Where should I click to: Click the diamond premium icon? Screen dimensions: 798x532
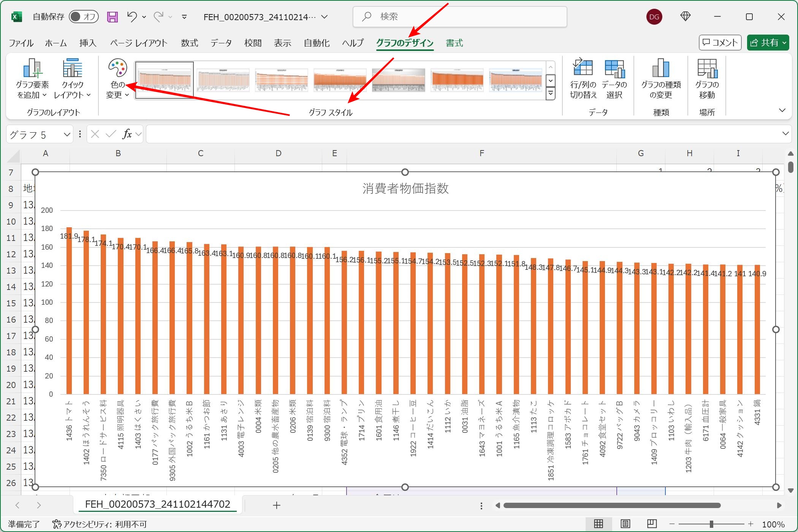[686, 16]
